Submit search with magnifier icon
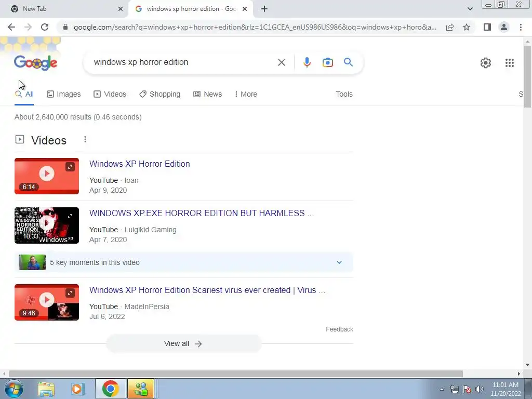The height and width of the screenshot is (399, 532). click(x=348, y=62)
